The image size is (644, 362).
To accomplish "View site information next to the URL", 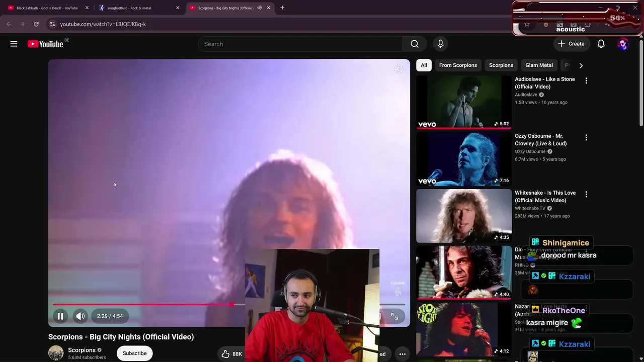I will tap(52, 24).
